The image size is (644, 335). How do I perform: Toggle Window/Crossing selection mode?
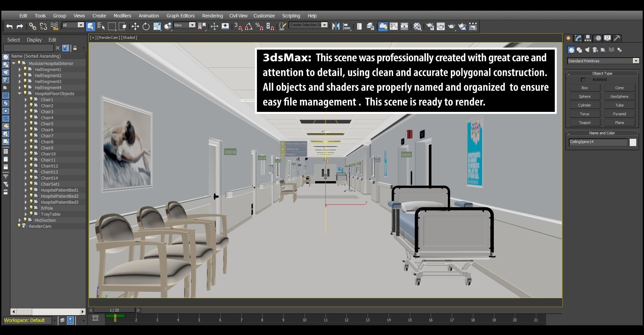[122, 26]
